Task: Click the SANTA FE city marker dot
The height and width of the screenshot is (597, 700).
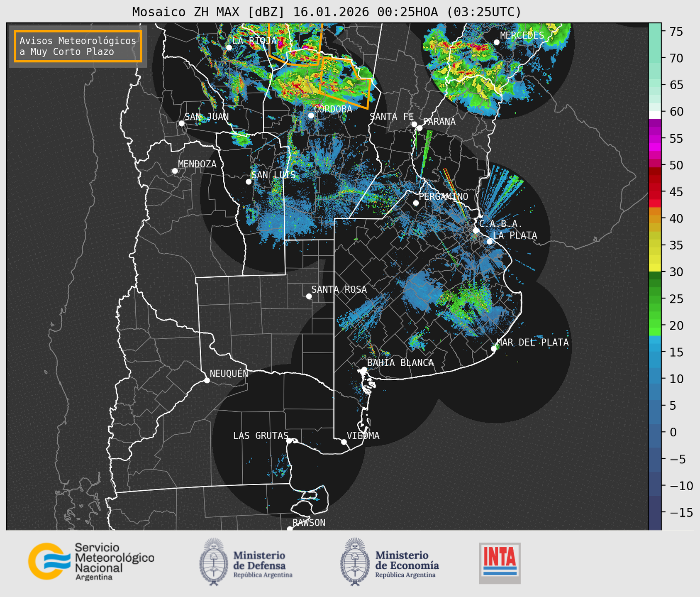Action: tap(414, 124)
